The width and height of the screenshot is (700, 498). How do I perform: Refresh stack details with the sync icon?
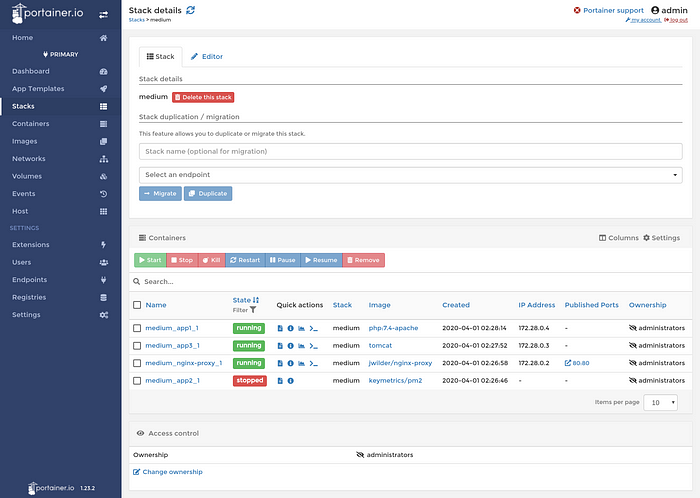191,10
